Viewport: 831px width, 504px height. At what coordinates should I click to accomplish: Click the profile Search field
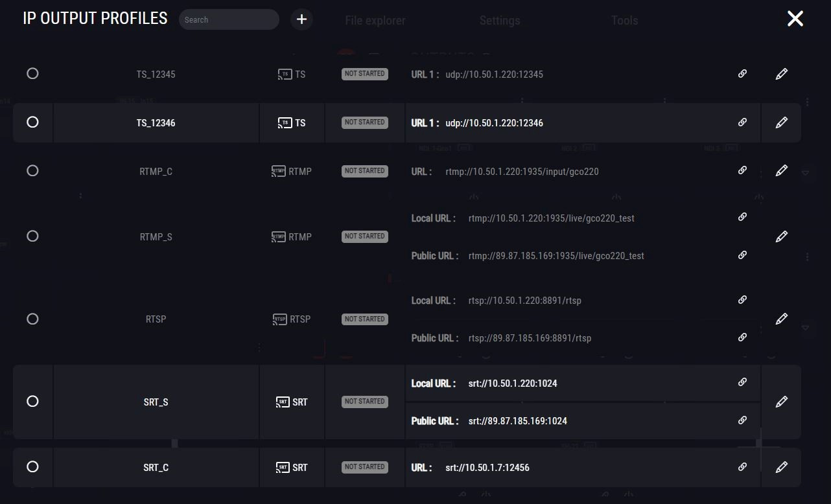(229, 19)
